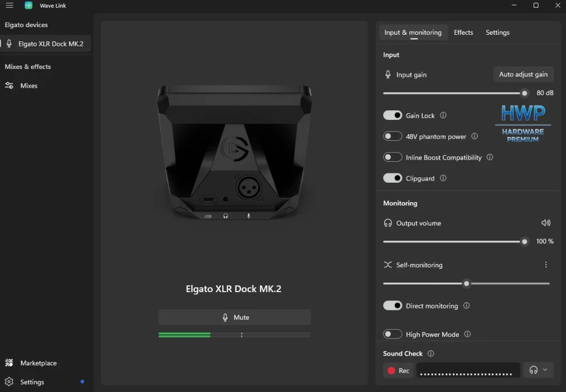Image resolution: width=566 pixels, height=392 pixels.
Task: Click the Self-monitoring slider handle
Action: 467,283
